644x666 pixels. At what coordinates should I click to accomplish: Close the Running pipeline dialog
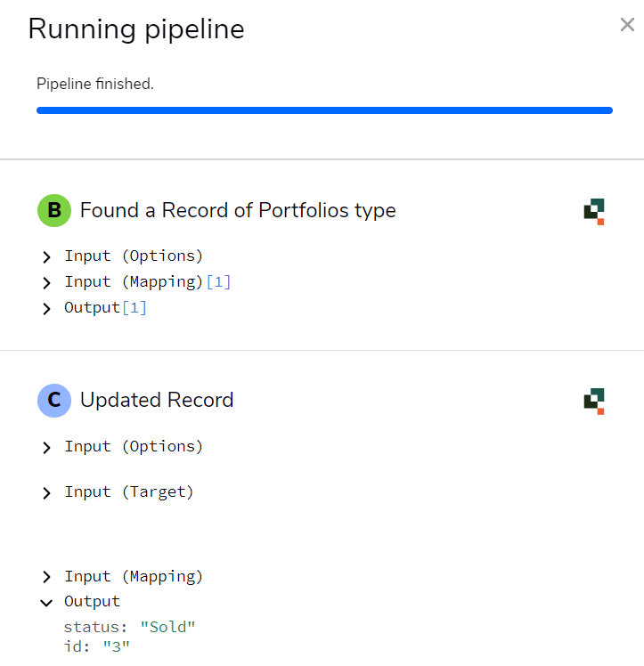tap(627, 25)
